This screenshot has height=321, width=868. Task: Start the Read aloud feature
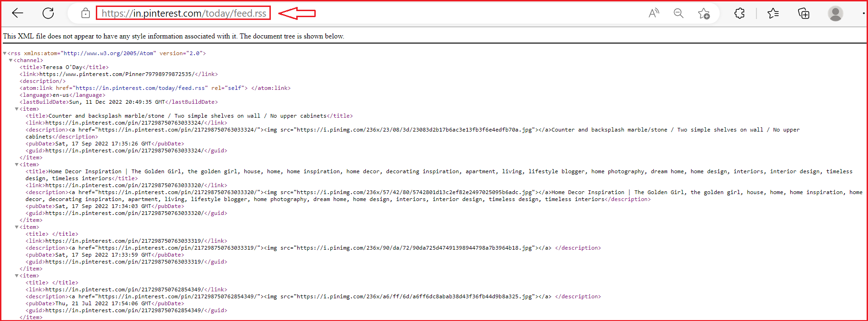point(653,13)
